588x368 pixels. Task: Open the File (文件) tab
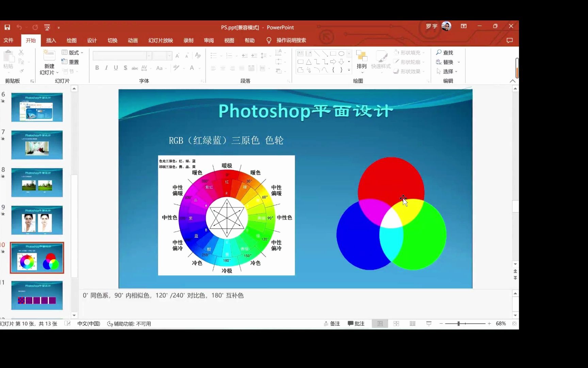[9, 40]
